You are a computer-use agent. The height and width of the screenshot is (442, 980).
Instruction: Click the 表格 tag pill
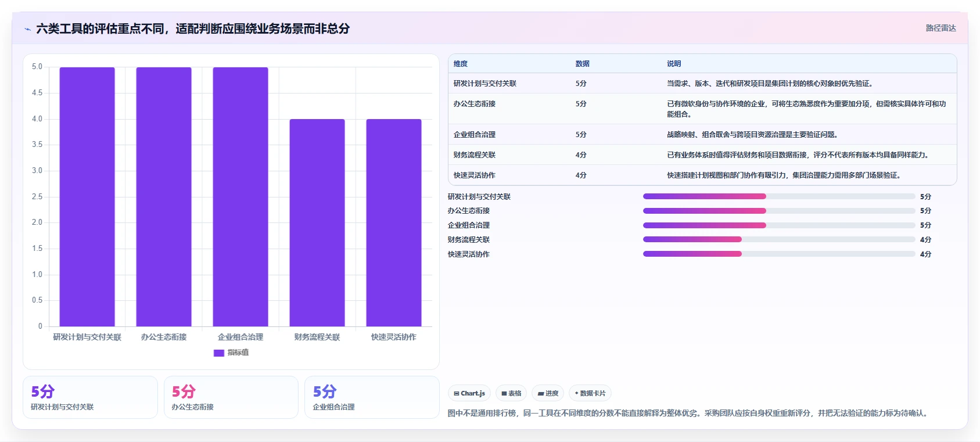(x=511, y=393)
